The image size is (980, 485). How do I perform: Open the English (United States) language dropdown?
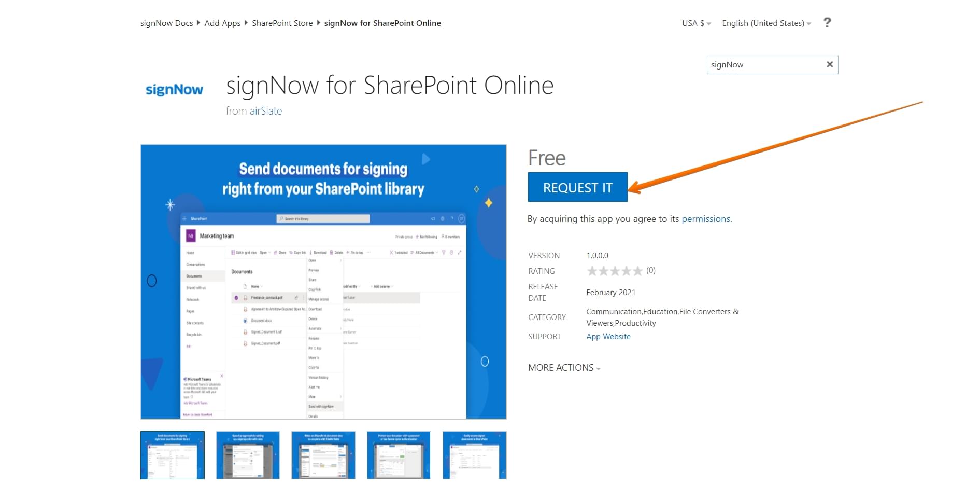coord(766,23)
